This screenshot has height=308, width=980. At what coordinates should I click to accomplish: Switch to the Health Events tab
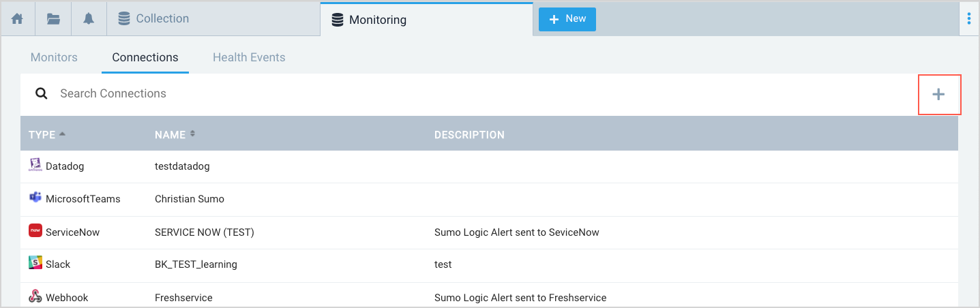(x=249, y=57)
